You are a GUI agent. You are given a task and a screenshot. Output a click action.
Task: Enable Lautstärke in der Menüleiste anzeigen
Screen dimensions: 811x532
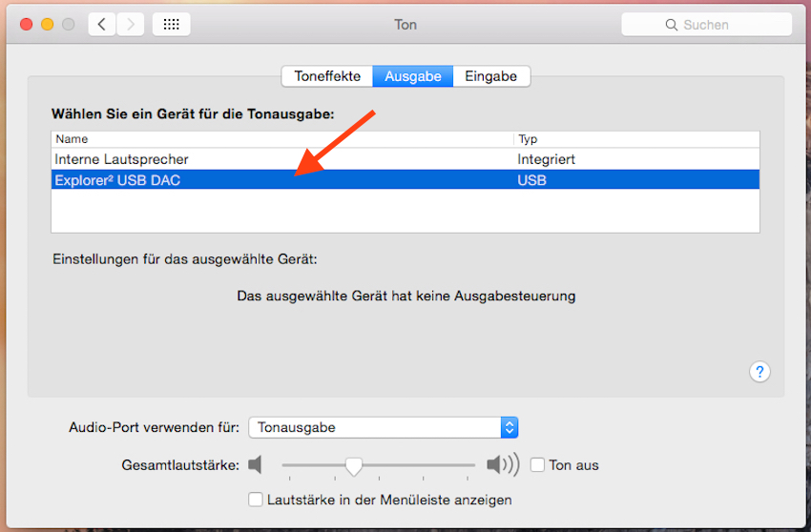click(255, 500)
